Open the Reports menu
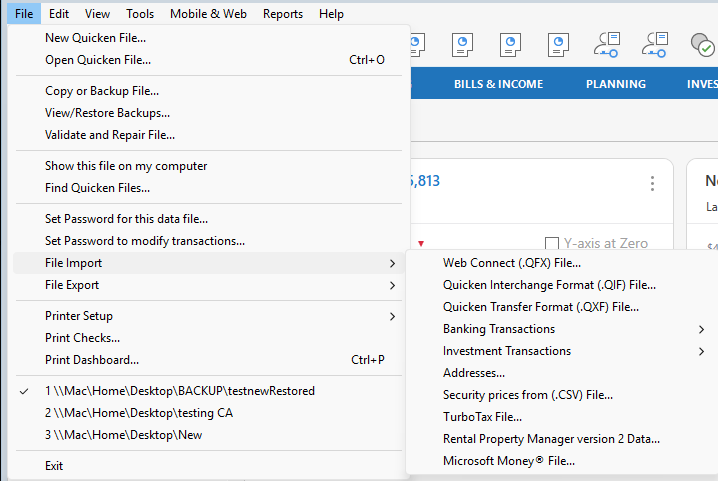Viewport: 718px width, 481px height. [283, 14]
